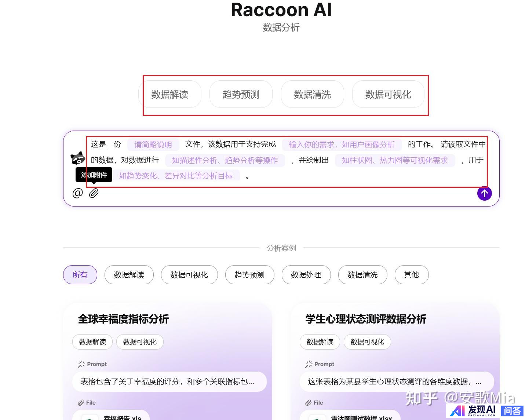Click the File paperclip icon in 学生心理状态 card
This screenshot has height=420, width=529.
[x=309, y=403]
